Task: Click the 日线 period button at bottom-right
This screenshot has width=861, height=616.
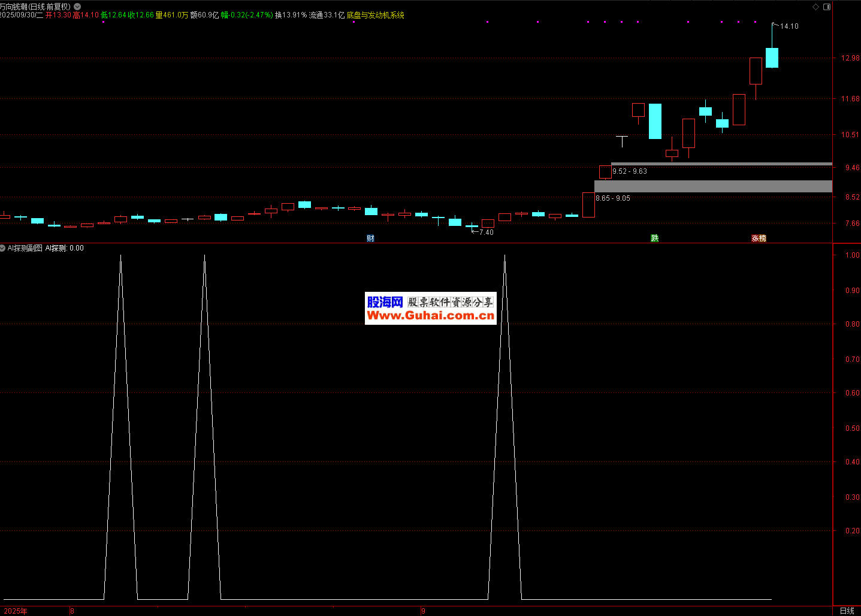Action: click(x=847, y=611)
